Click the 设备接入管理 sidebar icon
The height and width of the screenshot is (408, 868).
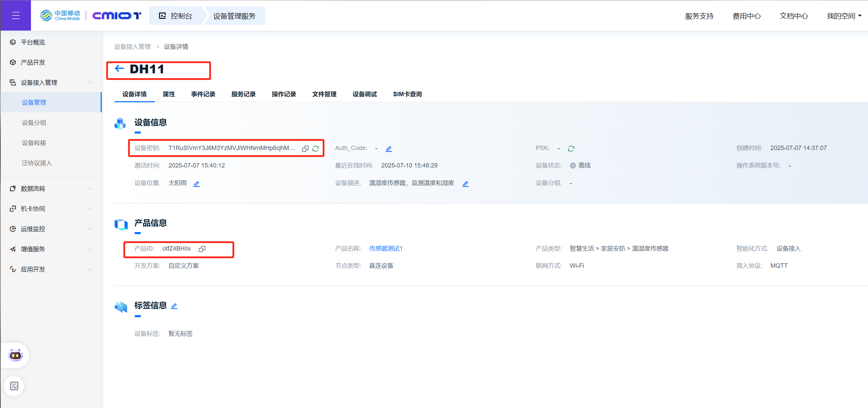tap(13, 82)
